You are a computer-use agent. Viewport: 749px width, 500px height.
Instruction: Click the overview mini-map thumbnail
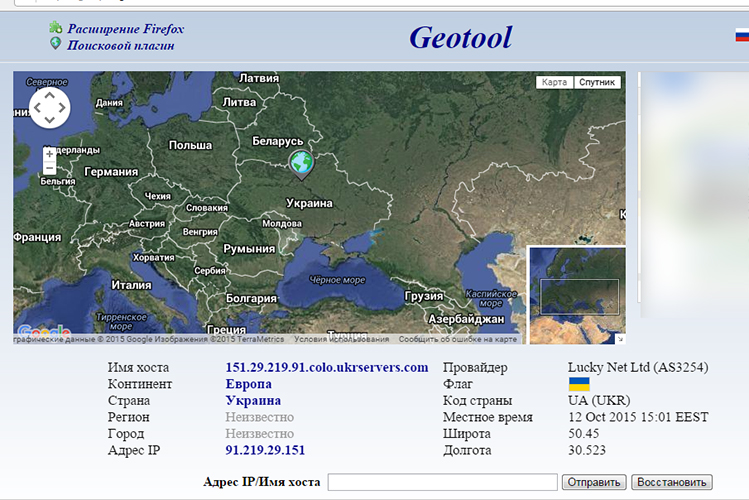coord(577,295)
